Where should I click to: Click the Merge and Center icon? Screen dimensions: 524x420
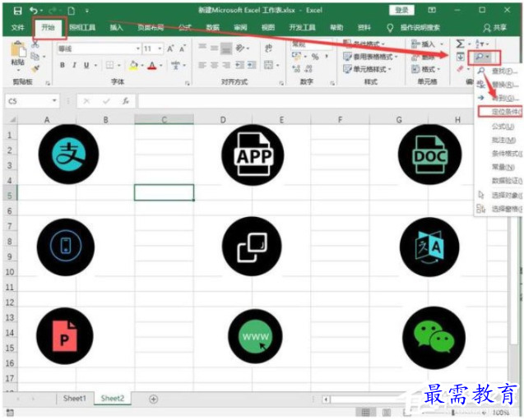269,65
